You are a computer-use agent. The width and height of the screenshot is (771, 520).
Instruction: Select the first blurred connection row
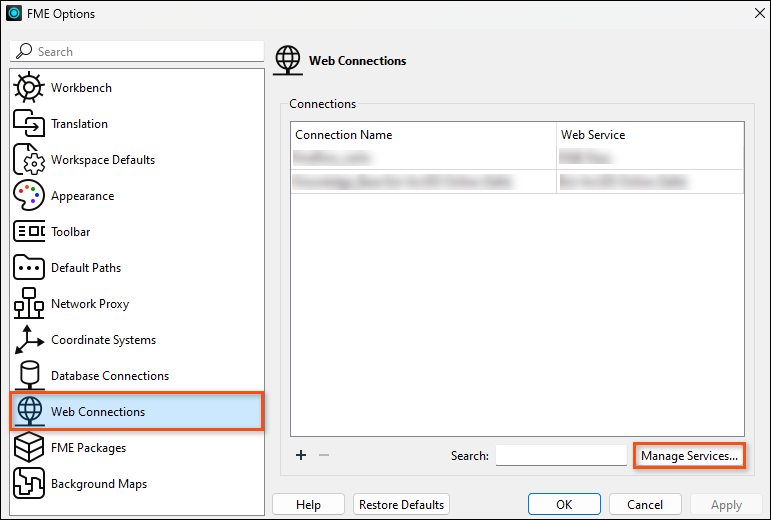tap(517, 158)
